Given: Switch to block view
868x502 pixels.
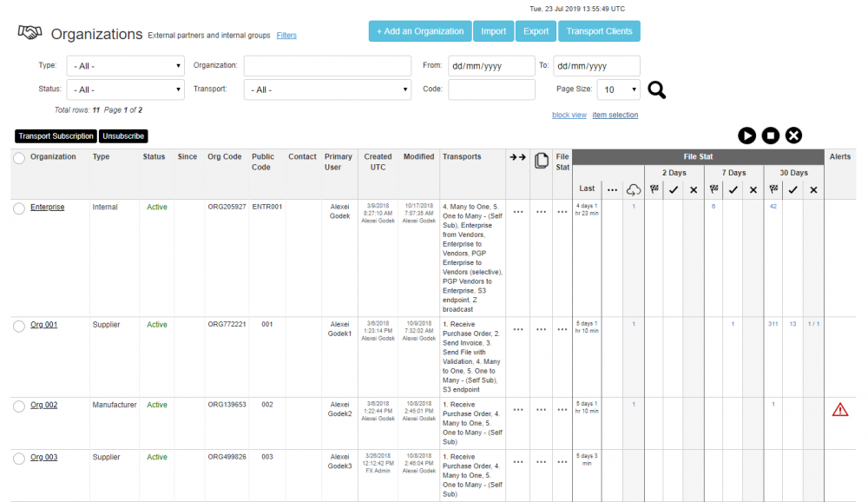Looking at the screenshot, I should tap(569, 115).
